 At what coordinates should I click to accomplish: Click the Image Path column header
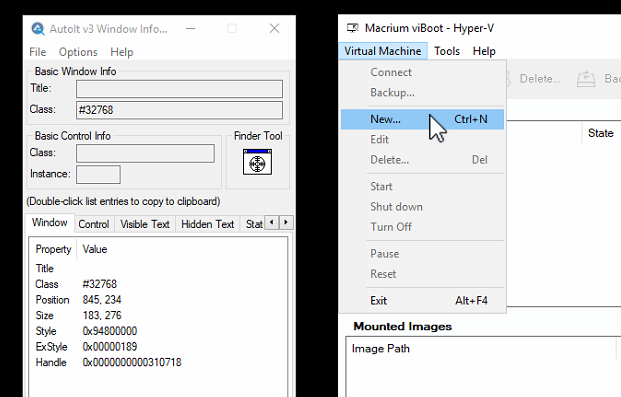click(x=381, y=349)
